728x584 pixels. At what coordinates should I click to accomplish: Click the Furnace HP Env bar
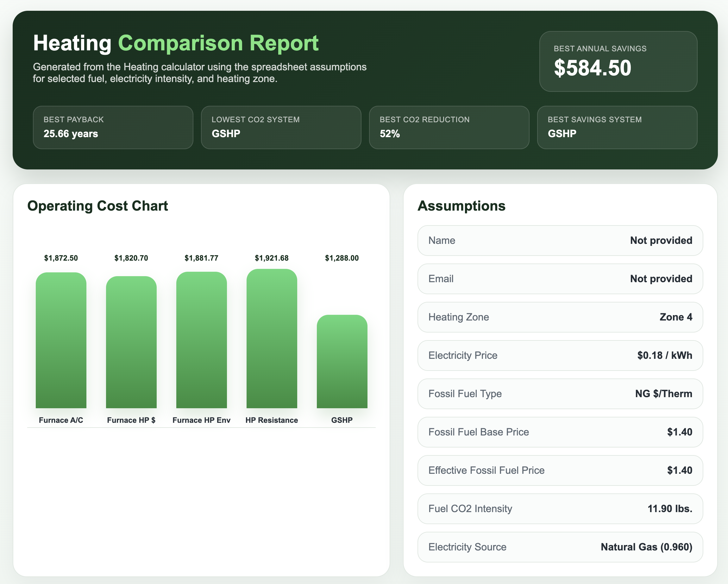pos(202,340)
